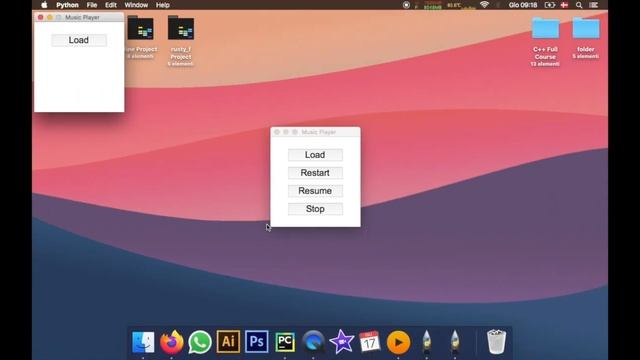
Task: Open the Apple menu
Action: click(44, 5)
